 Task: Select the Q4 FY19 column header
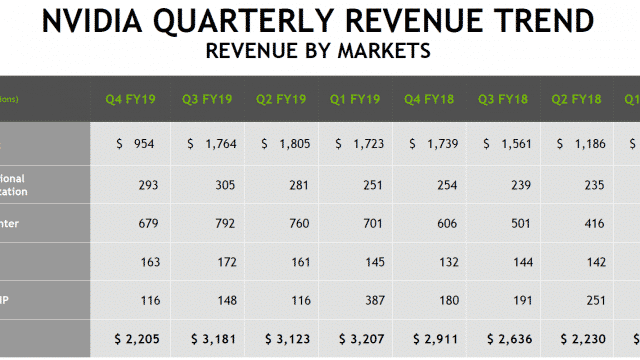130,99
